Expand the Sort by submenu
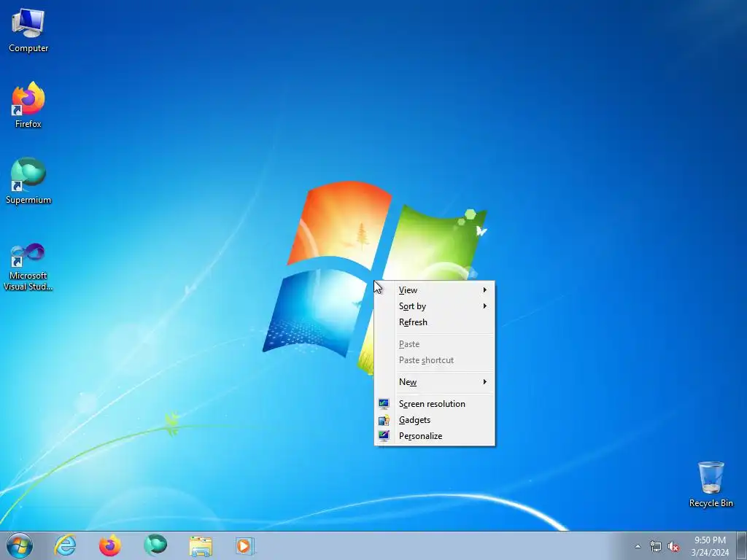 435,306
